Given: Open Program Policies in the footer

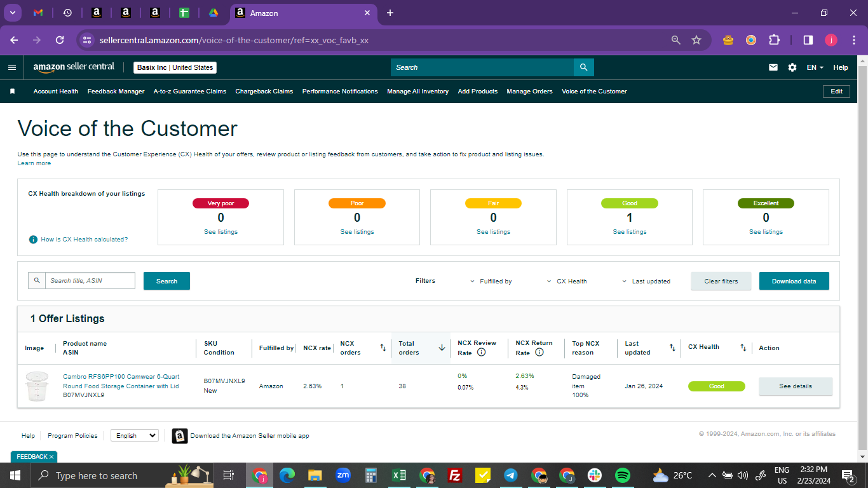Looking at the screenshot, I should pos(73,436).
